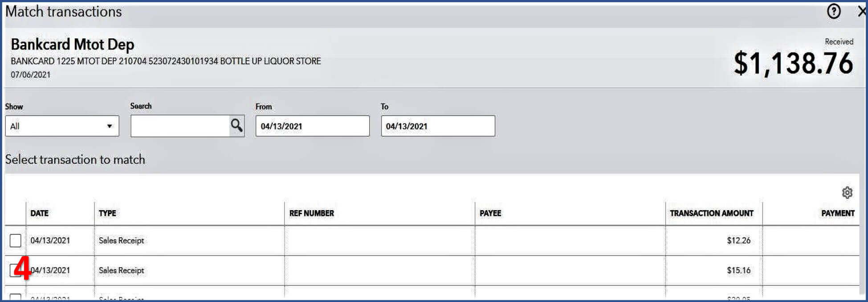868x302 pixels.
Task: Click the From date field
Action: point(312,126)
